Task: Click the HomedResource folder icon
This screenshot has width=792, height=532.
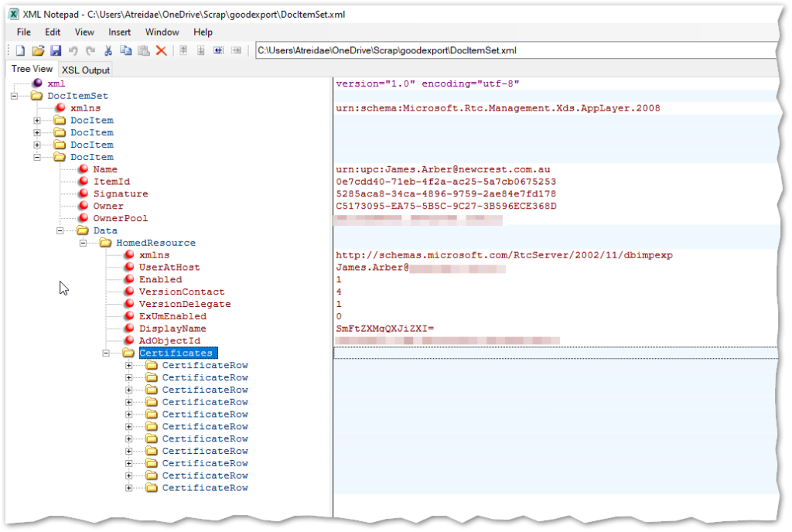Action: (x=105, y=242)
